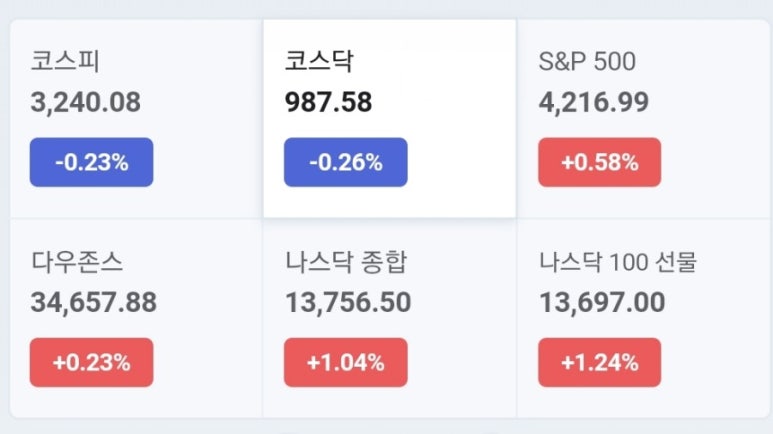
Task: Click the 다우존스 value 34,657.88
Action: click(94, 302)
